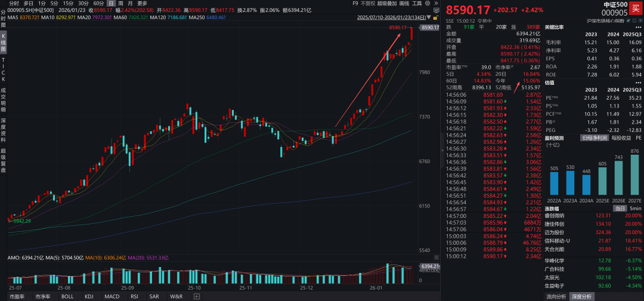Switch the forecast to 每股收益
This screenshot has width=644, height=301.
(x=622, y=138)
